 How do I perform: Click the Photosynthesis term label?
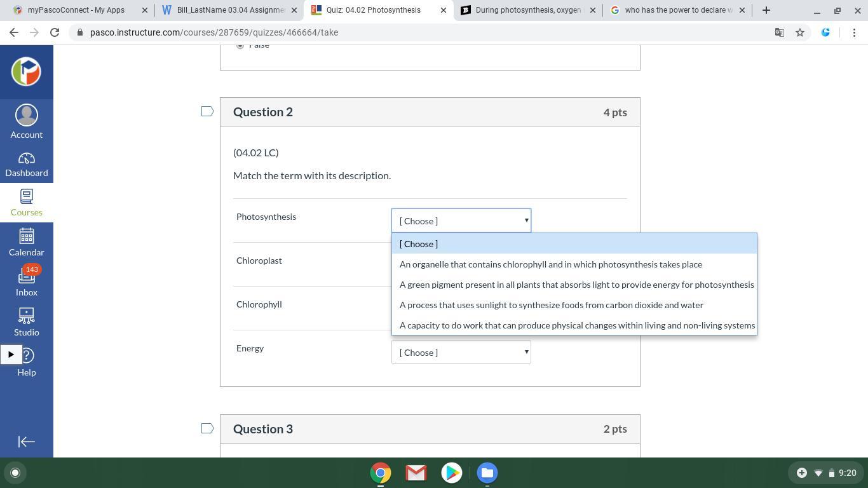(266, 217)
